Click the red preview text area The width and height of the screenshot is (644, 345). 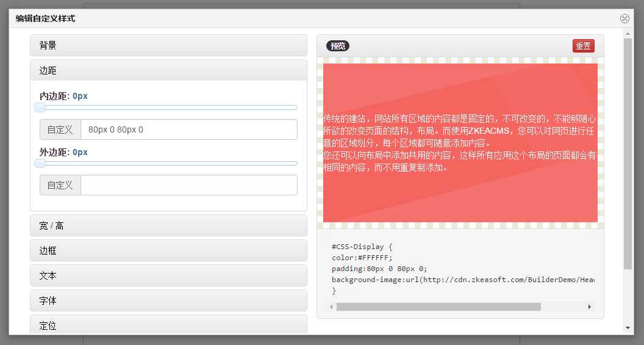tap(460, 143)
